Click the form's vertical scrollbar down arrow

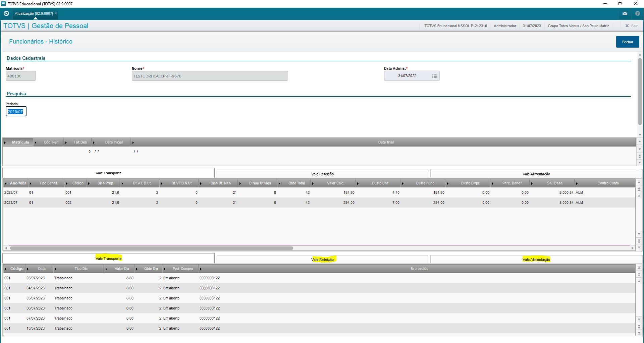[x=640, y=135]
